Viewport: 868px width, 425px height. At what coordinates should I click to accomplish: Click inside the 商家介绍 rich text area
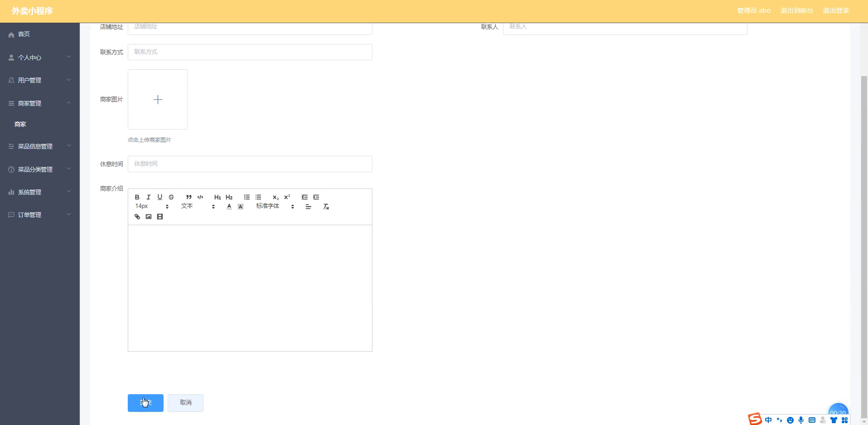(250, 288)
